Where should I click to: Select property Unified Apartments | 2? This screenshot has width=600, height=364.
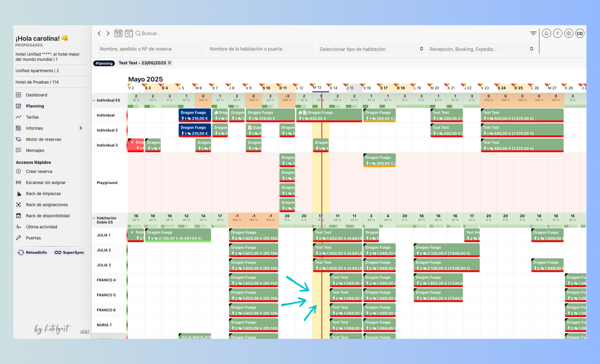click(37, 71)
